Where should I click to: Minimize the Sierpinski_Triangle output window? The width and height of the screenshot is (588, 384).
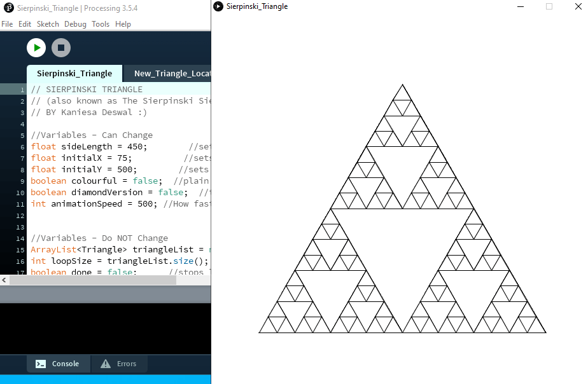coord(521,6)
